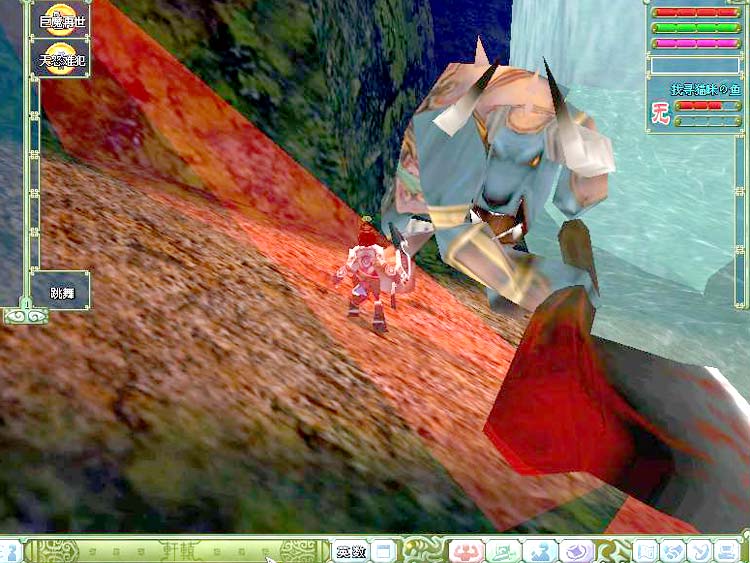Open the window icon next to 英数

(x=384, y=551)
